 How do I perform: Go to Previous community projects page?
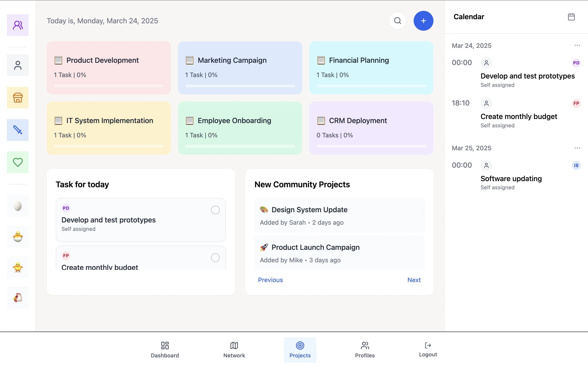[271, 280]
